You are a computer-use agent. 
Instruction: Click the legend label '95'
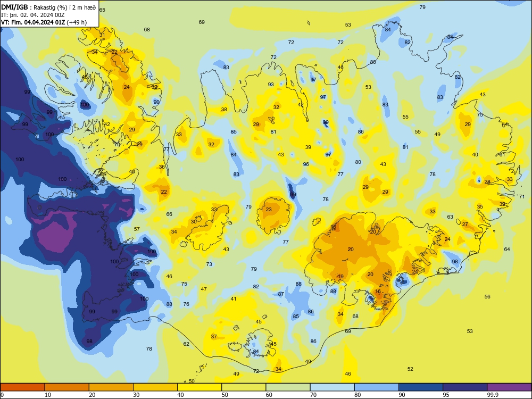[x=446, y=395]
